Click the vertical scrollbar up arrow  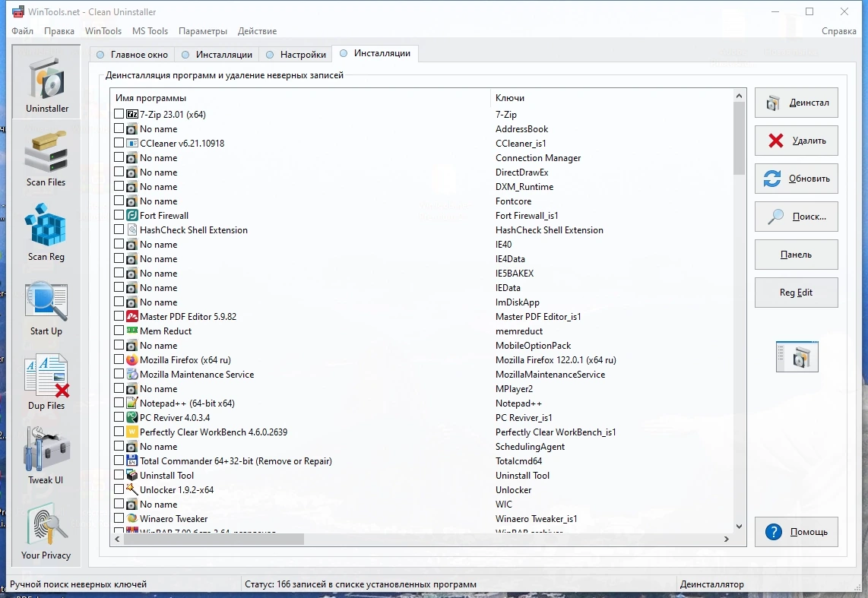point(739,96)
